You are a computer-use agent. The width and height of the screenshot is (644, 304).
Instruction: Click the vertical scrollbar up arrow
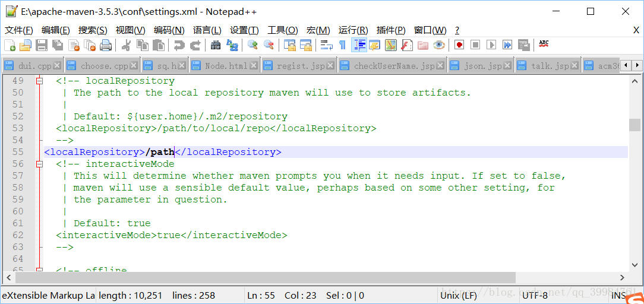coord(634,81)
